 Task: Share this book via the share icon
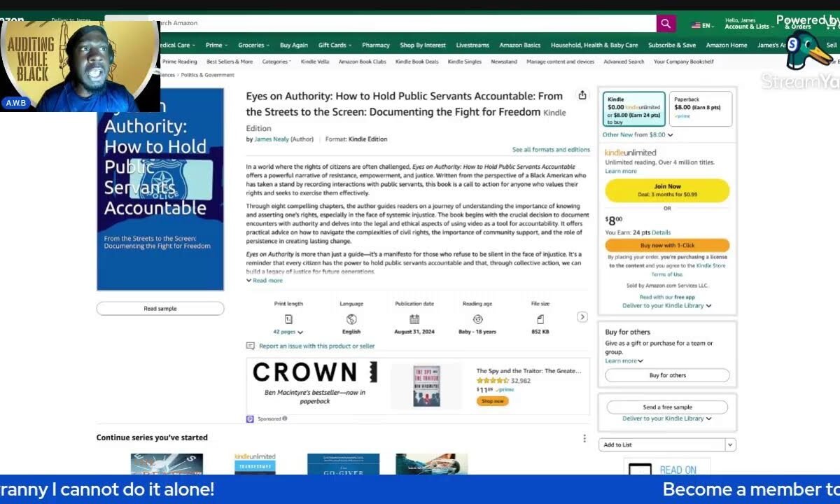582,95
